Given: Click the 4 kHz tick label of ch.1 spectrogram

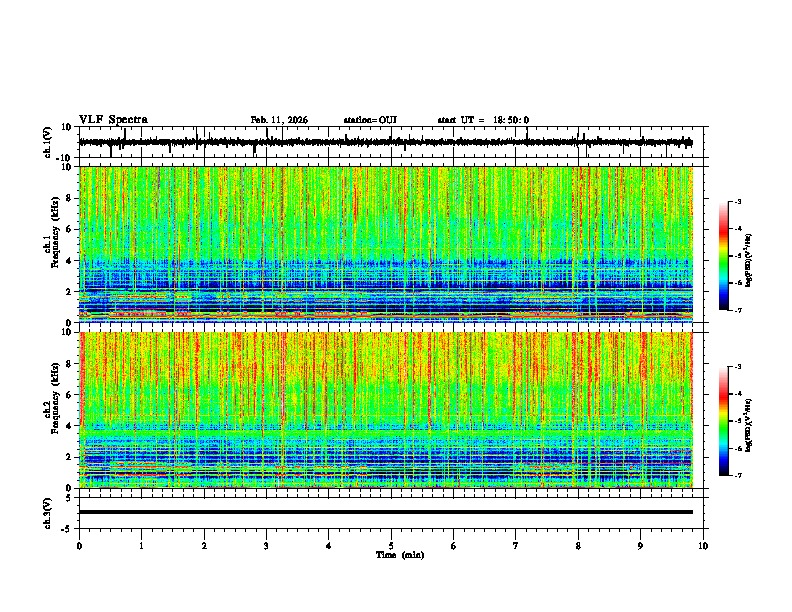Looking at the screenshot, I should 69,261.
